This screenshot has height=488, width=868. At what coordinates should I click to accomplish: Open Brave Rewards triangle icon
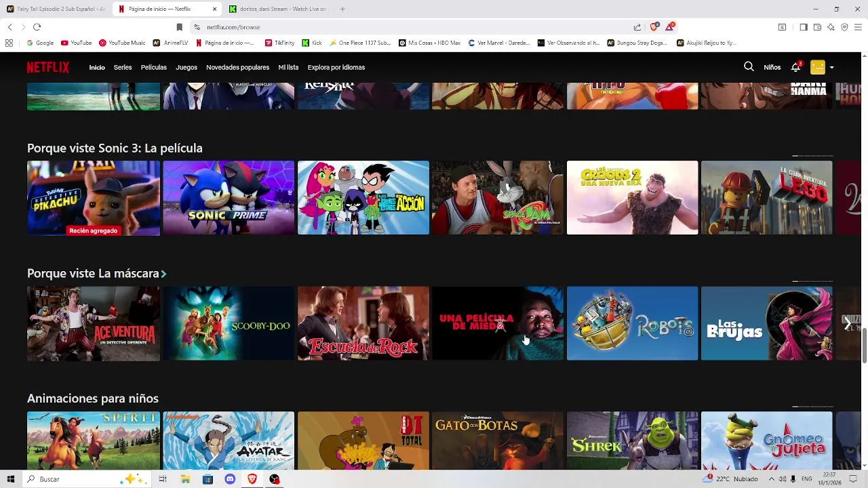[x=669, y=27]
